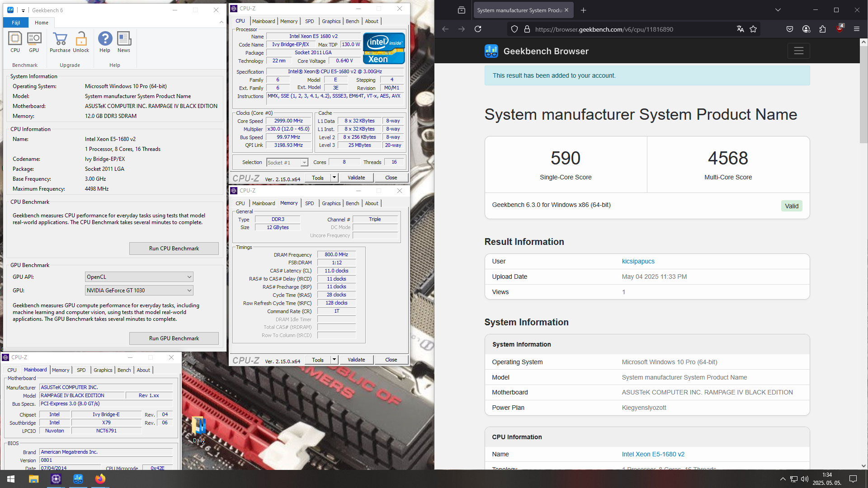868x488 pixels.
Task: Collapse the Geekbench ribbon with the chevron
Action: coord(221,22)
